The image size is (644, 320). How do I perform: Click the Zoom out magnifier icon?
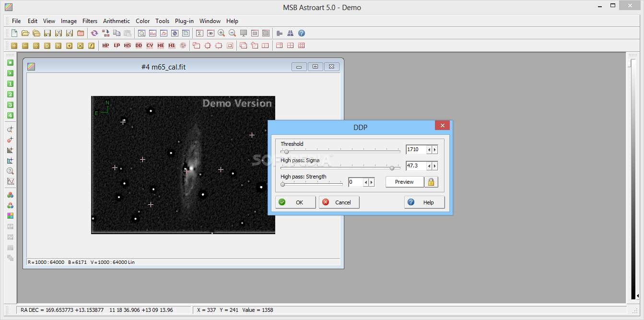[232, 33]
